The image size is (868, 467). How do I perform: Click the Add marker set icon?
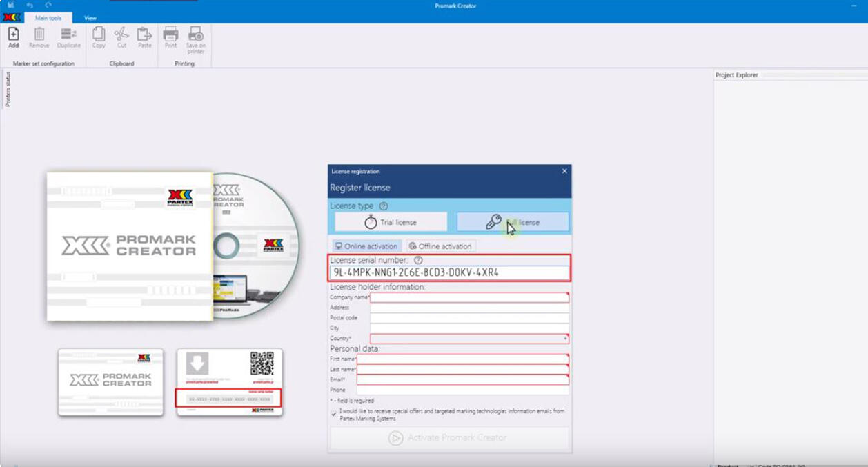(13, 34)
